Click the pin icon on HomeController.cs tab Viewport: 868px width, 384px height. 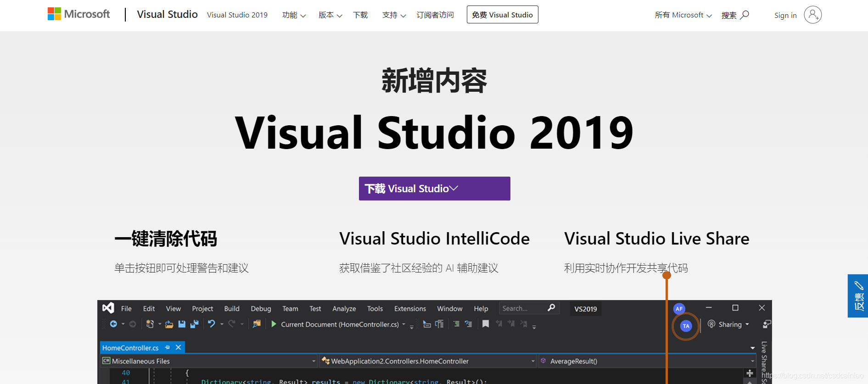168,347
